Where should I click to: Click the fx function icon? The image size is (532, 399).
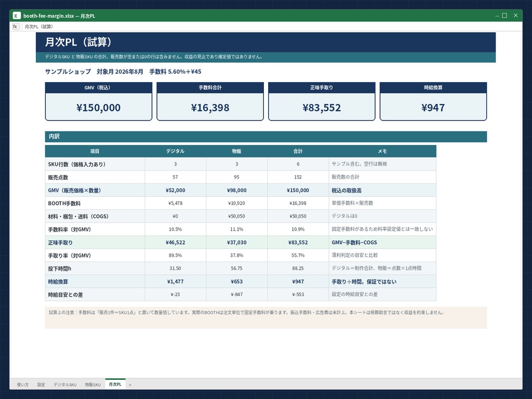point(16,26)
